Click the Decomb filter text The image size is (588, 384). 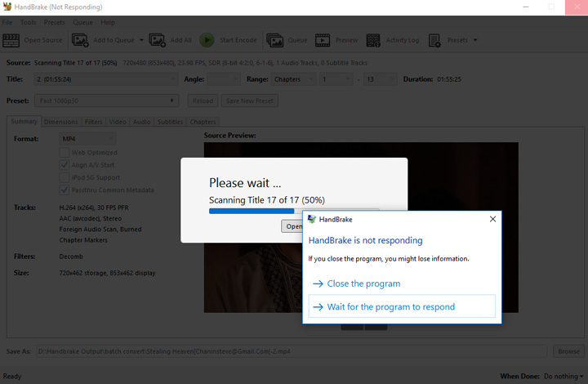71,257
